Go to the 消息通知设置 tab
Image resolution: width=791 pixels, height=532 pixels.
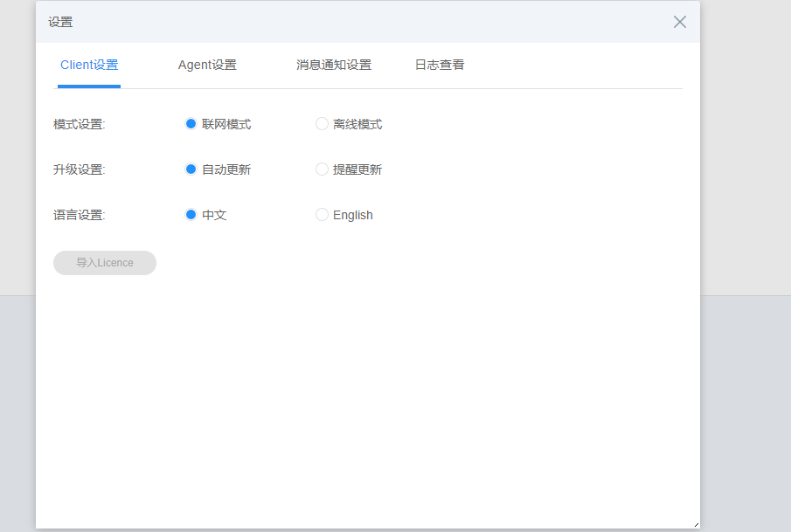pyautogui.click(x=334, y=65)
